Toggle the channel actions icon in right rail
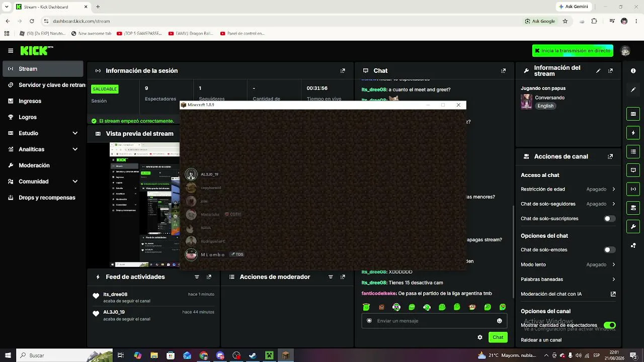Screen dimensions: 644x362 pyautogui.click(x=633, y=208)
